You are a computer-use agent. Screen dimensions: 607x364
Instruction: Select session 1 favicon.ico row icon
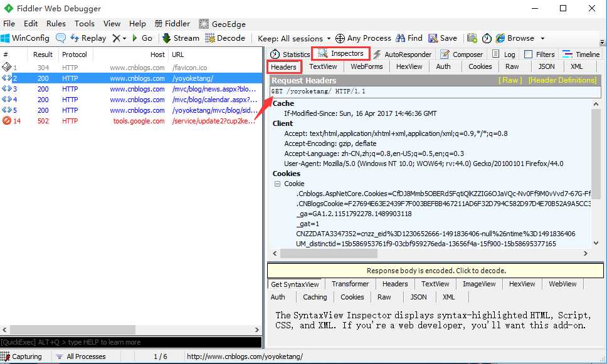click(x=6, y=67)
